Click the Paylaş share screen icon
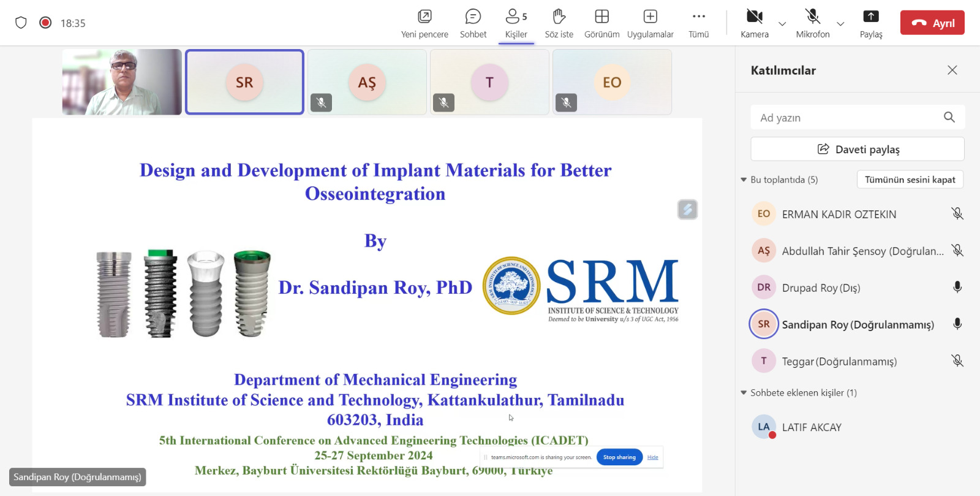980x496 pixels. click(870, 17)
